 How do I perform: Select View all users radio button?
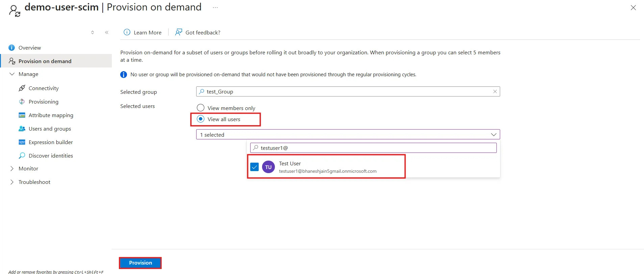[201, 119]
